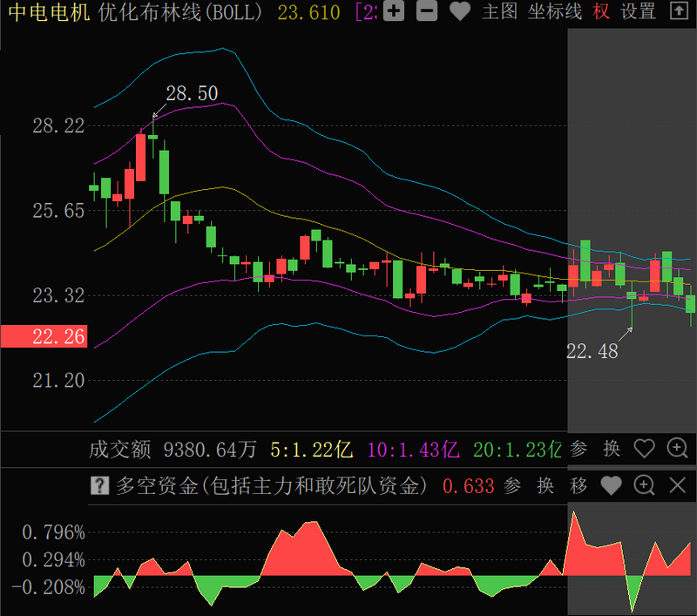
Task: Click the 22.48 low price annotation
Action: [592, 351]
